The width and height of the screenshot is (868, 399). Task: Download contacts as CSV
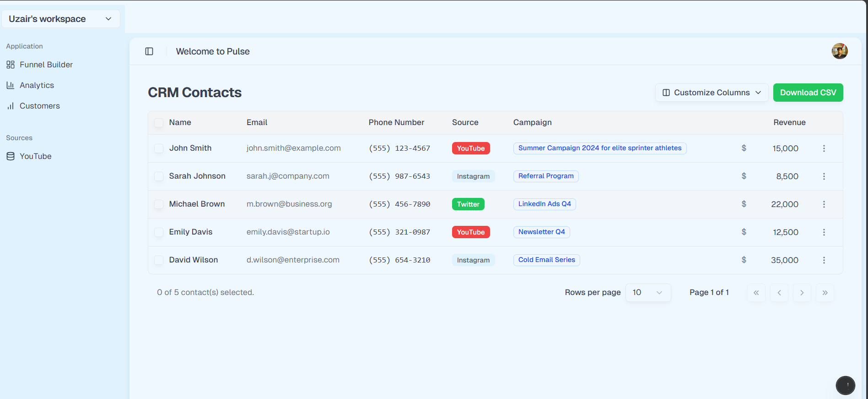[808, 93]
